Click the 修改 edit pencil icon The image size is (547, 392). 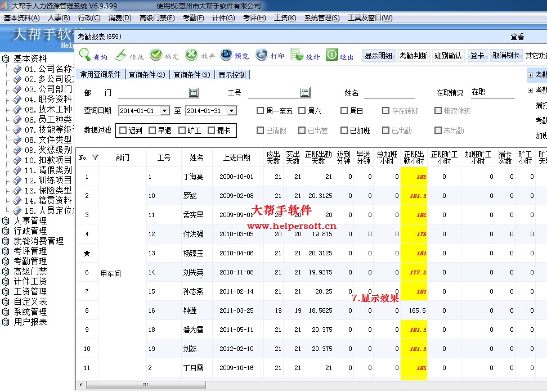[120, 55]
